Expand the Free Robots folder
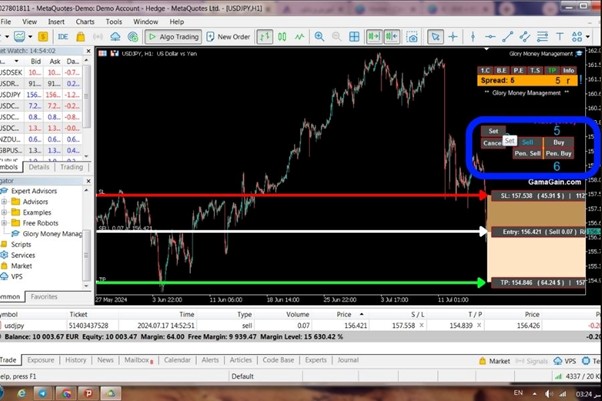 point(4,223)
